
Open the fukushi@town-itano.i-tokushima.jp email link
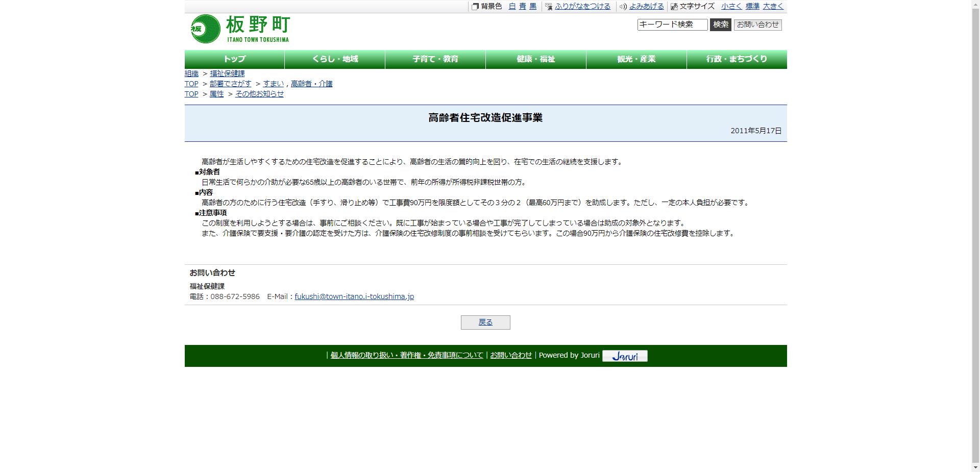click(x=354, y=296)
